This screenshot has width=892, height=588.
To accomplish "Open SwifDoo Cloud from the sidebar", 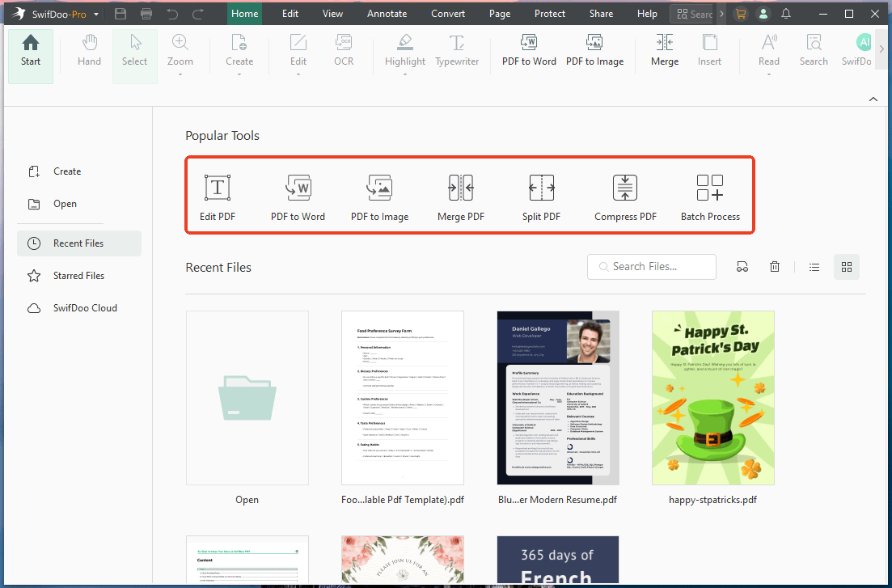I will (83, 307).
